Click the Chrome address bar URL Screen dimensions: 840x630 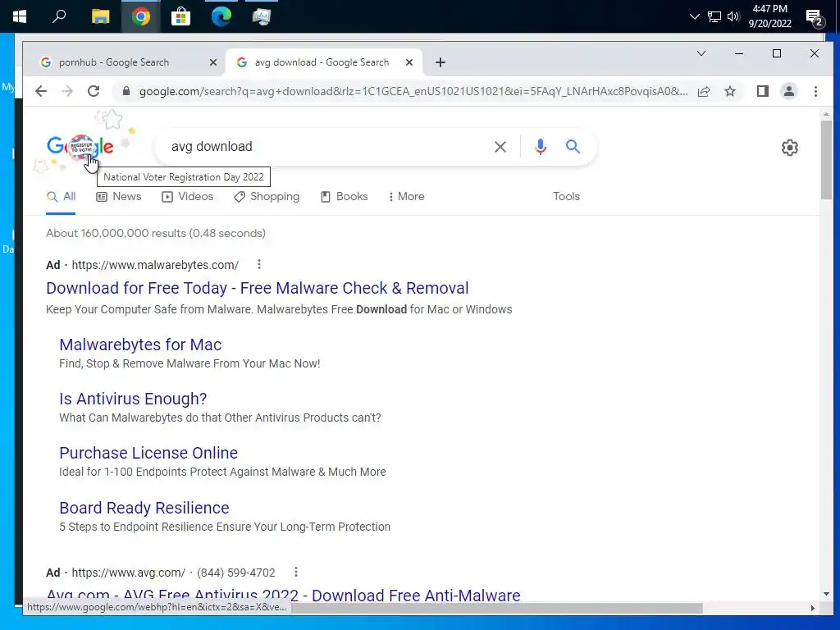[413, 91]
